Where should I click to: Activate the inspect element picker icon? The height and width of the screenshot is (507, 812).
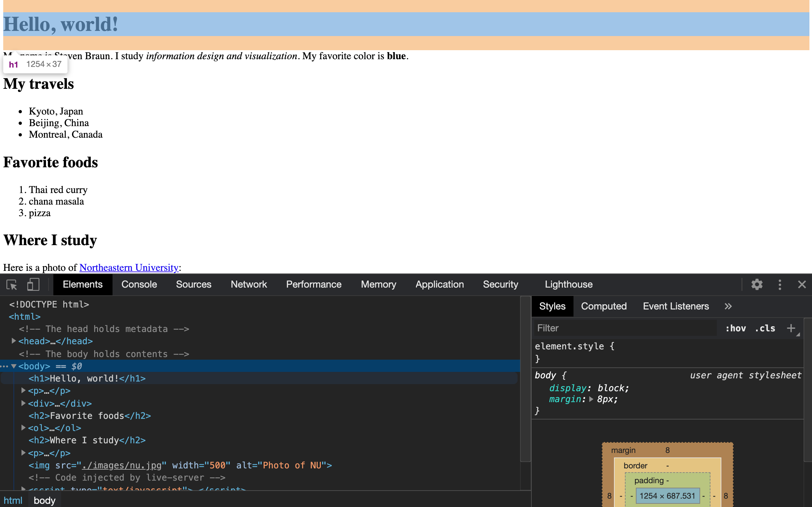tap(12, 285)
